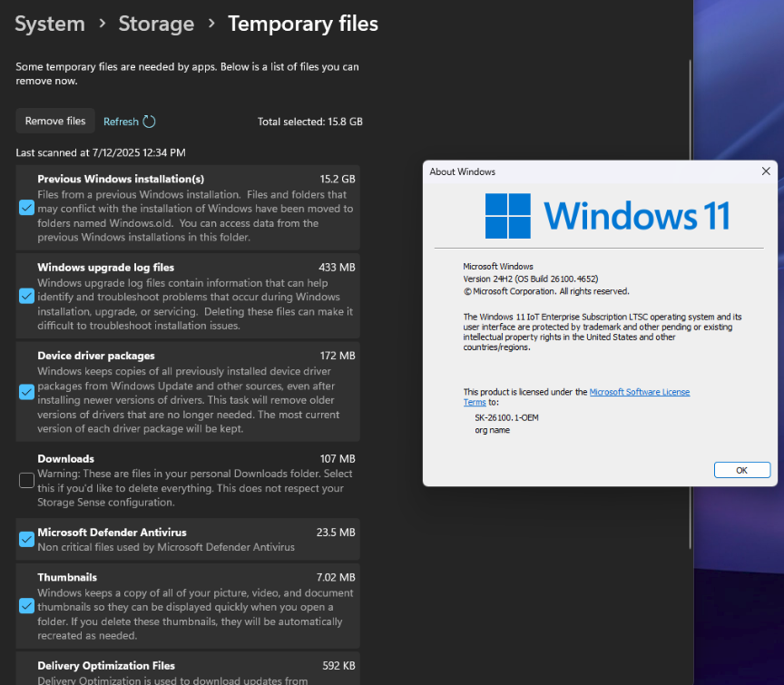Click Device driver packages title
The height and width of the screenshot is (685, 784).
tap(96, 356)
